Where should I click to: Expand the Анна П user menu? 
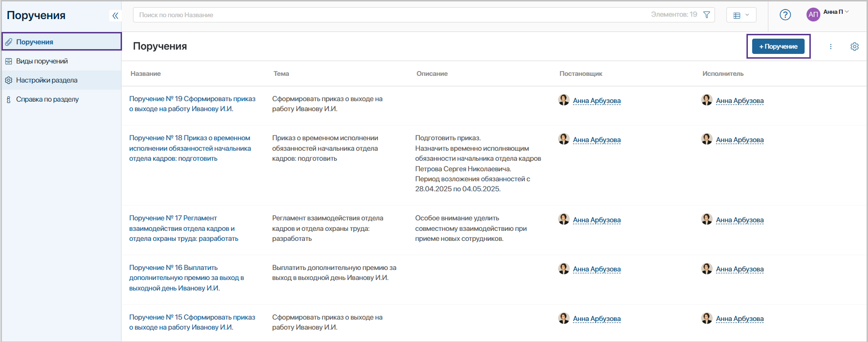(x=837, y=12)
